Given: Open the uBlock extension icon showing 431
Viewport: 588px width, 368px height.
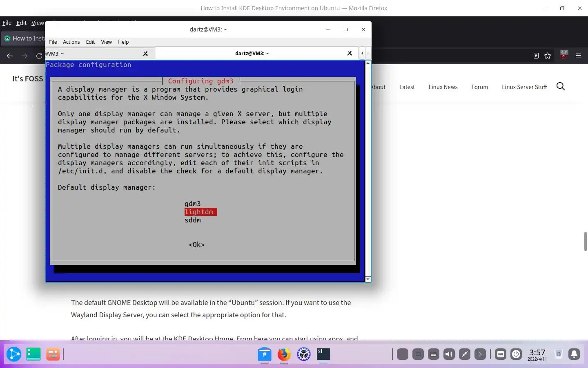Looking at the screenshot, I should click(564, 55).
